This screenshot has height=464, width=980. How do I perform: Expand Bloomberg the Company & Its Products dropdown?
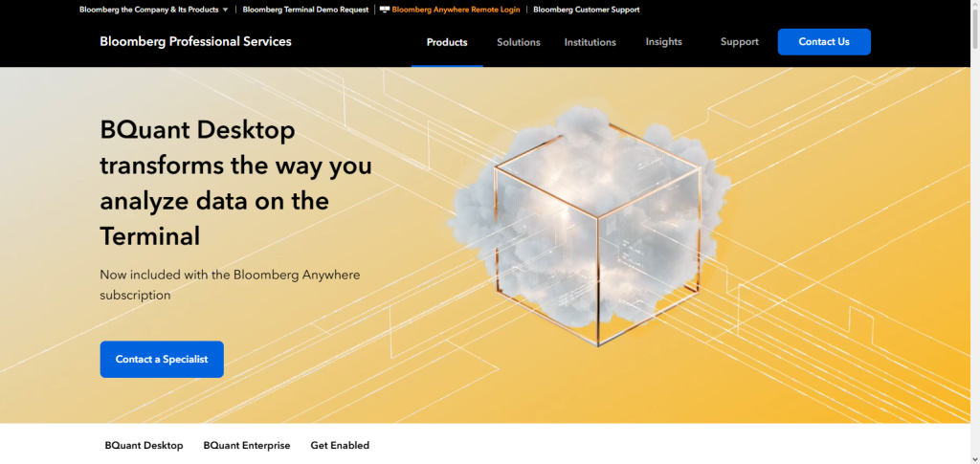coord(154,10)
